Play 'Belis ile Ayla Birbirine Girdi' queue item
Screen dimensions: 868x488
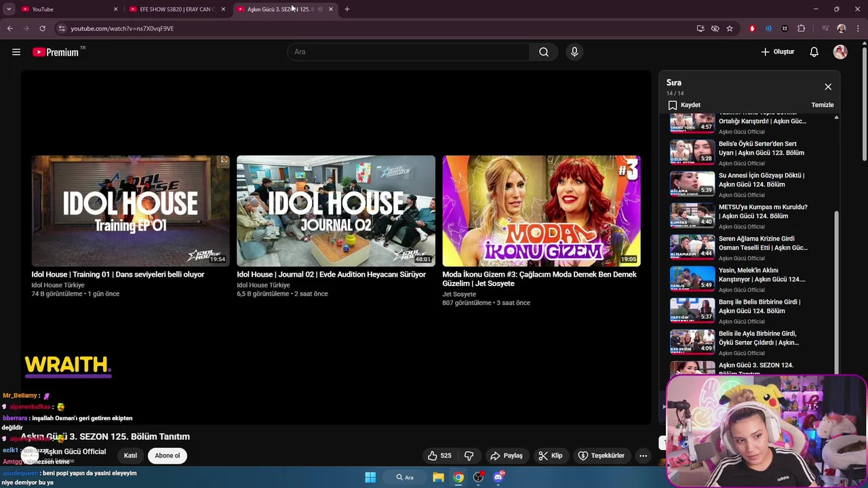tap(751, 342)
